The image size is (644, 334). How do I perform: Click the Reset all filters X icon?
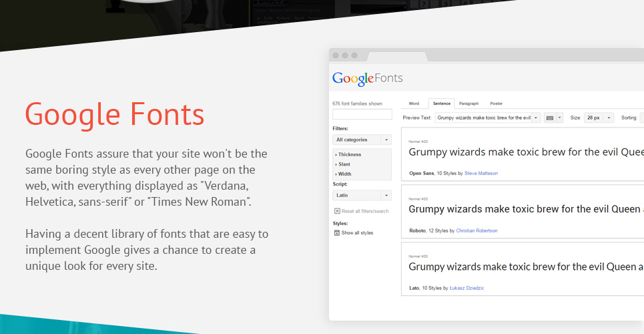coord(337,211)
